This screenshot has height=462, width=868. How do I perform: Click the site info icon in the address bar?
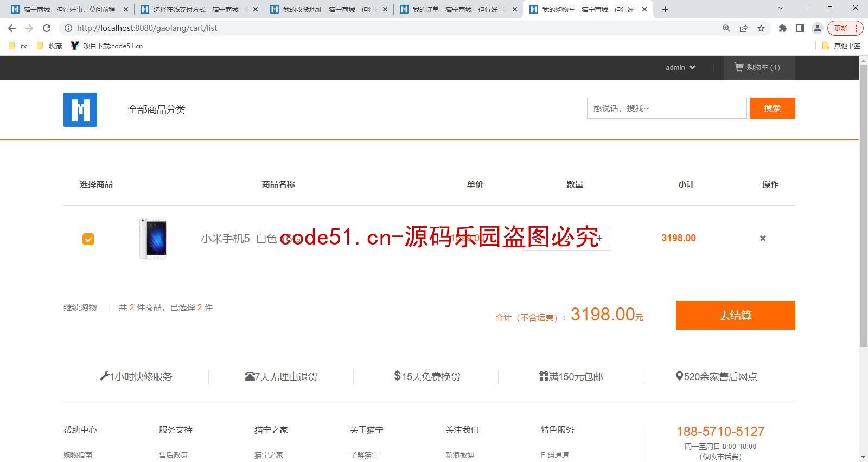(x=68, y=28)
